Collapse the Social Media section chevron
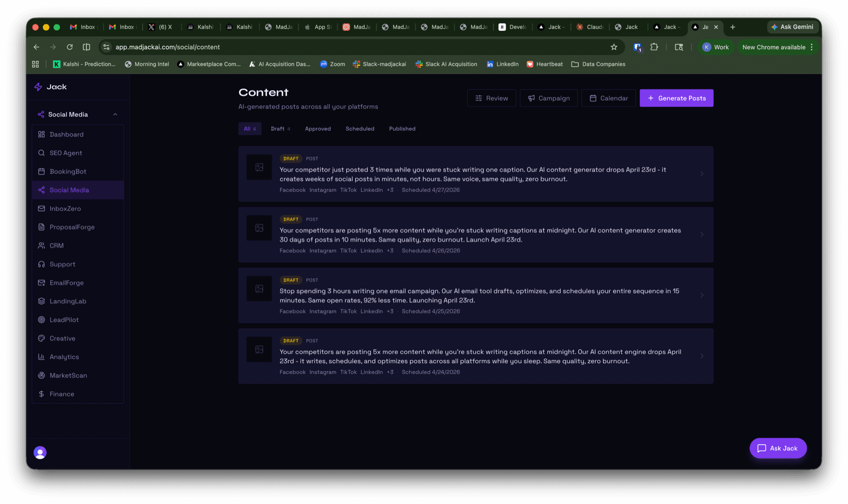This screenshot has width=848, height=504. 115,114
